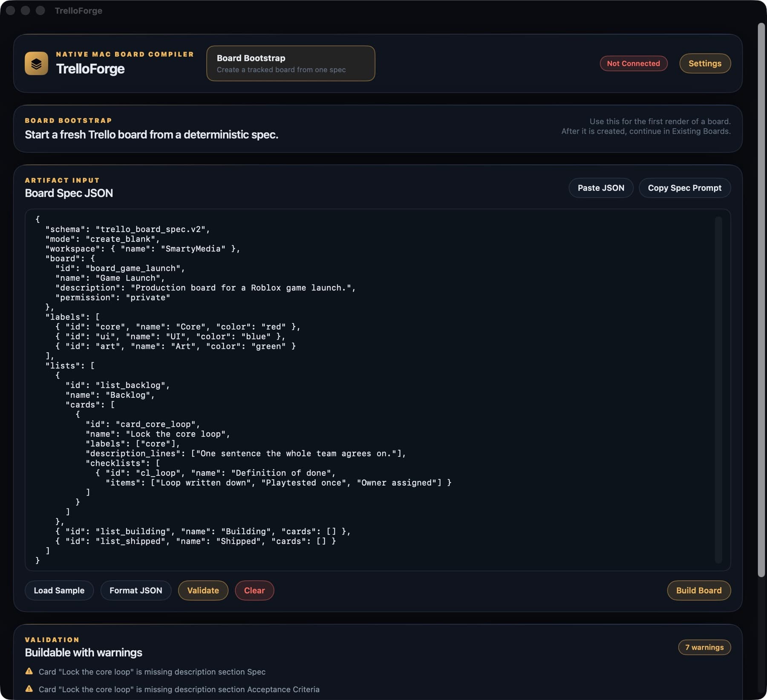The image size is (767, 700).
Task: Click the list_building JSON line
Action: (x=203, y=532)
